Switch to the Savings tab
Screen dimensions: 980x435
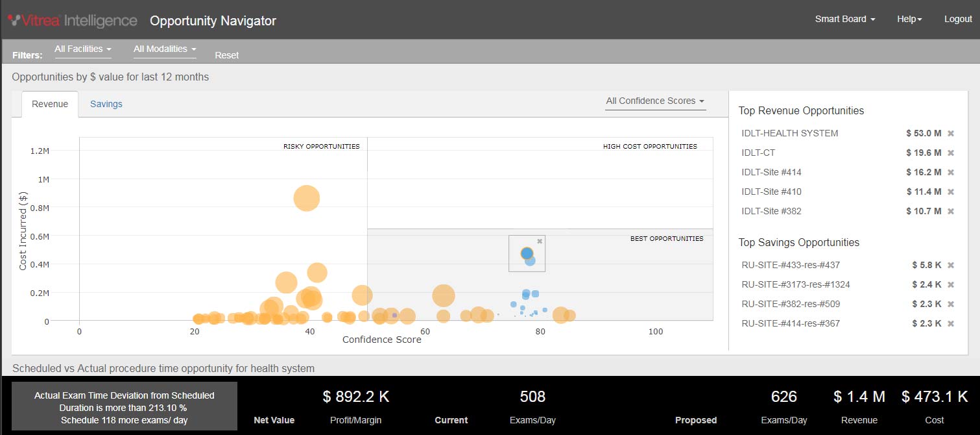coord(106,105)
